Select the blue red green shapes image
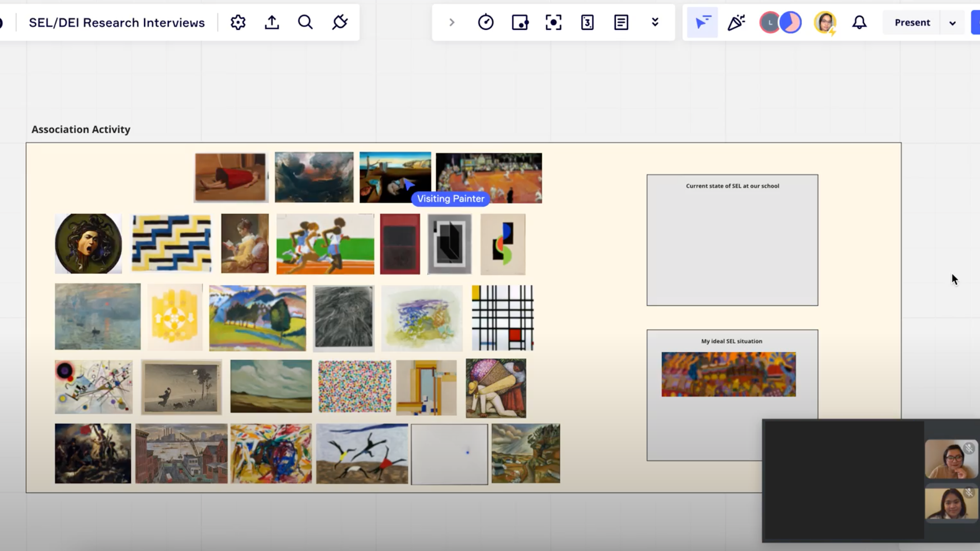Viewport: 980px width, 551px height. (503, 244)
